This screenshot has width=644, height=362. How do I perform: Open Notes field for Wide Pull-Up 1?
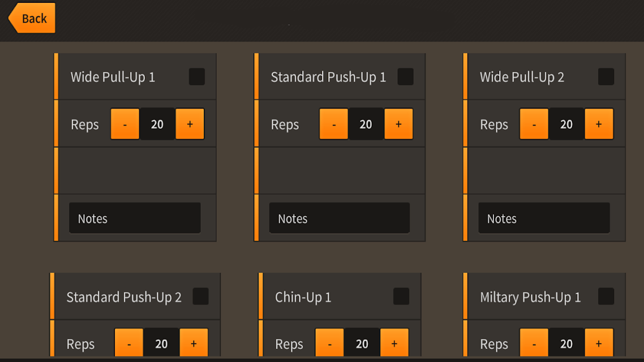point(135,218)
